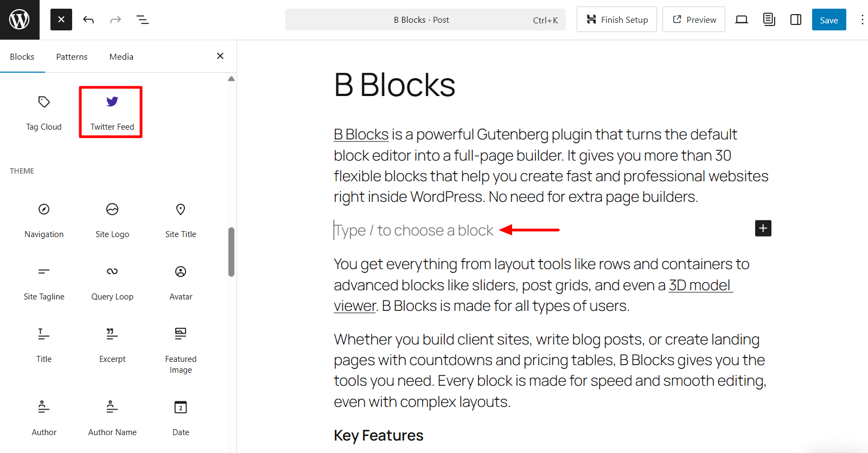Screen dimensions: 868x453
Task: Toggle the settings sidebar panel
Action: (x=795, y=20)
